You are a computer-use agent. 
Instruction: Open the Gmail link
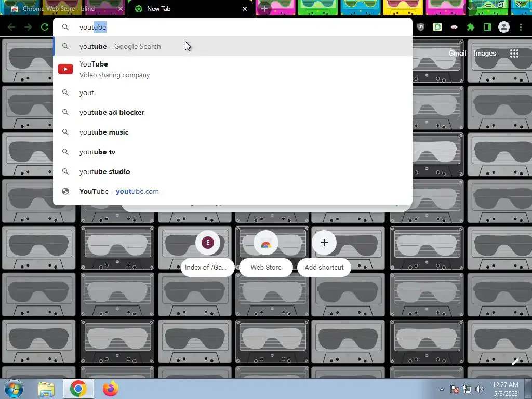[x=457, y=54]
